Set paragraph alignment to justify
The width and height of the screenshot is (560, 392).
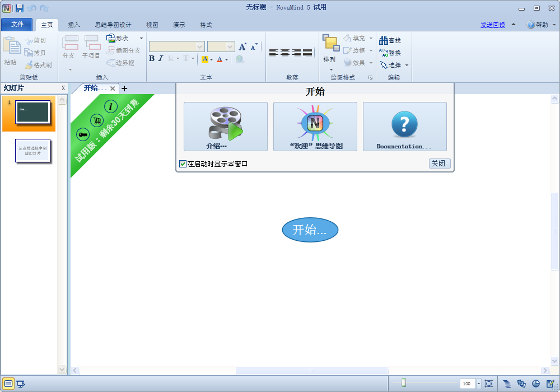click(307, 53)
